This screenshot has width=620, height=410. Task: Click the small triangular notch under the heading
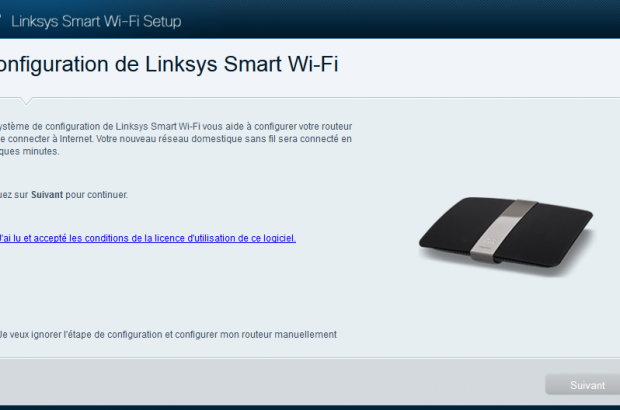tap(26, 101)
